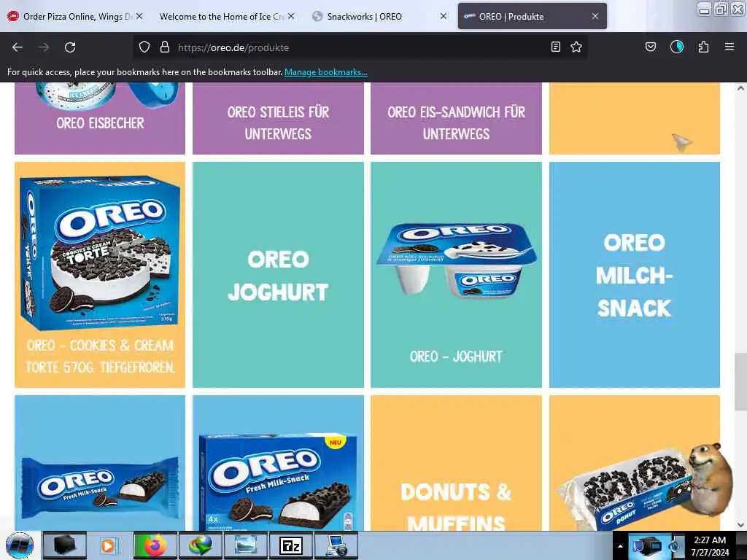Select the active OREO | Produkte tab
The image size is (747, 560).
[532, 16]
